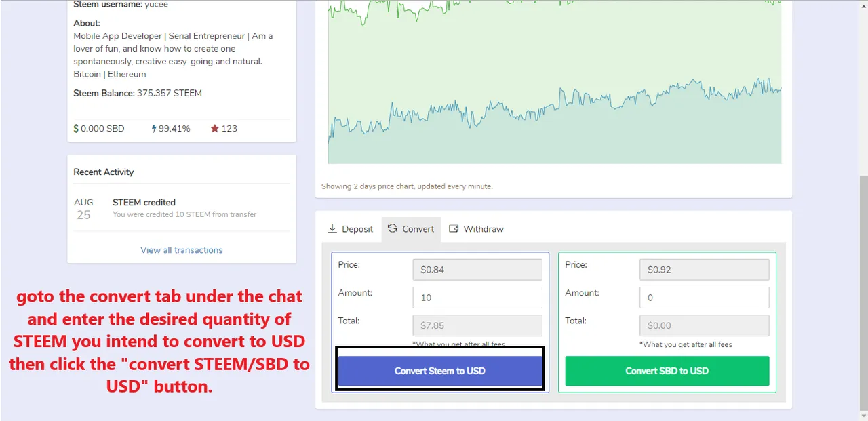Switch to the Convert tab
This screenshot has width=868, height=421.
[411, 229]
